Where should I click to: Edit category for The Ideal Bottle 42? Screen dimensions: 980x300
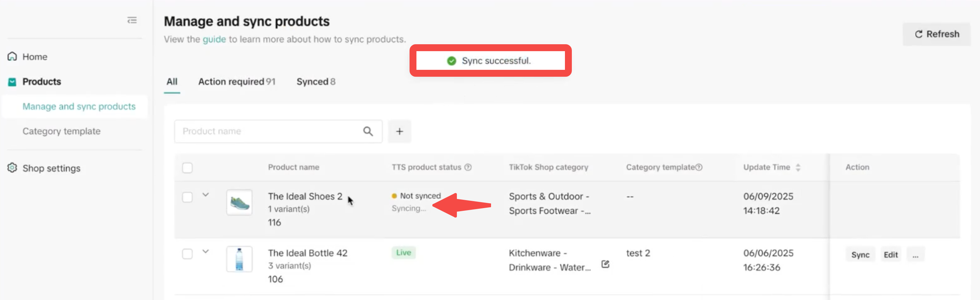[x=605, y=264]
